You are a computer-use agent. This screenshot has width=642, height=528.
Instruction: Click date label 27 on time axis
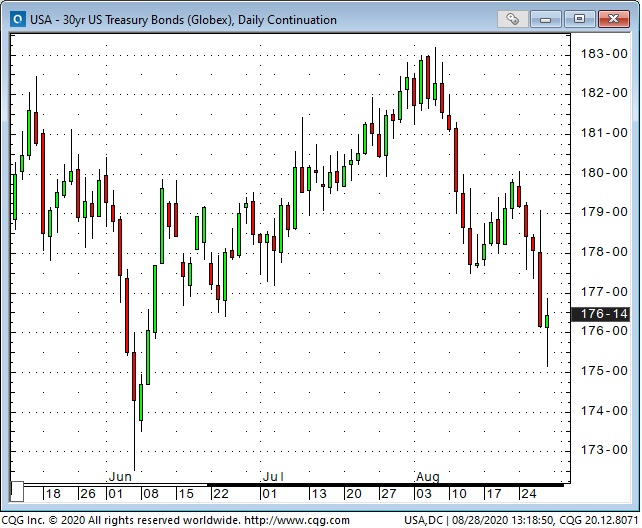point(389,494)
